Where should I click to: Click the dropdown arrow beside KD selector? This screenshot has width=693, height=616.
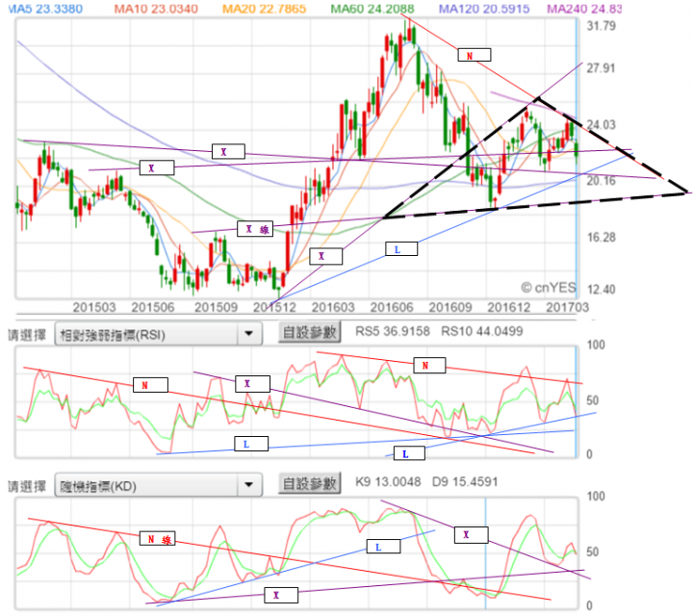[249, 485]
